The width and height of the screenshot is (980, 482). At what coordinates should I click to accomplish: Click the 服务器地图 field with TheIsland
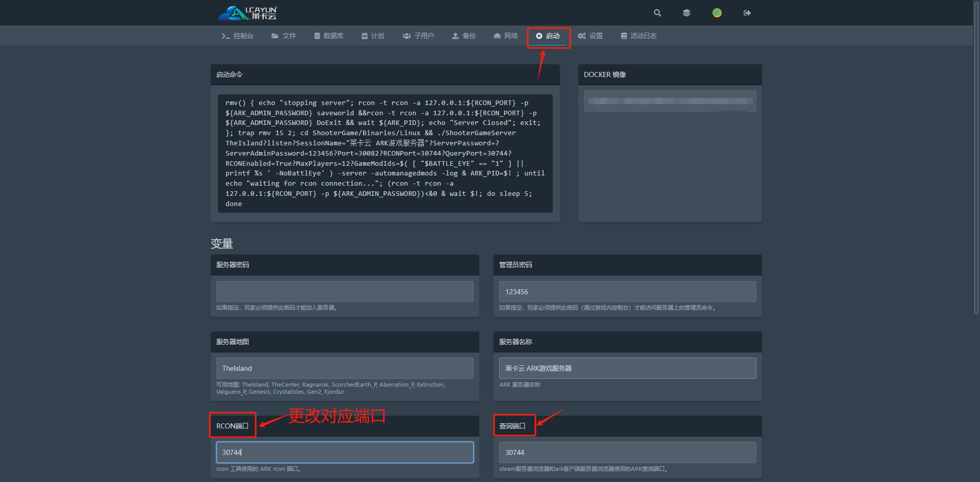(345, 368)
